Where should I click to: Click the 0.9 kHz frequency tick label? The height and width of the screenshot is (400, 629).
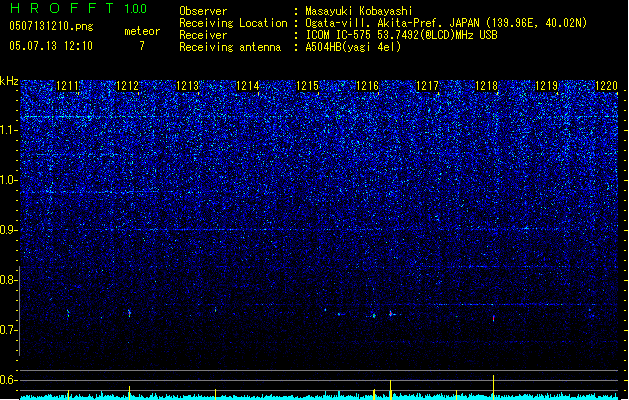click(9, 230)
